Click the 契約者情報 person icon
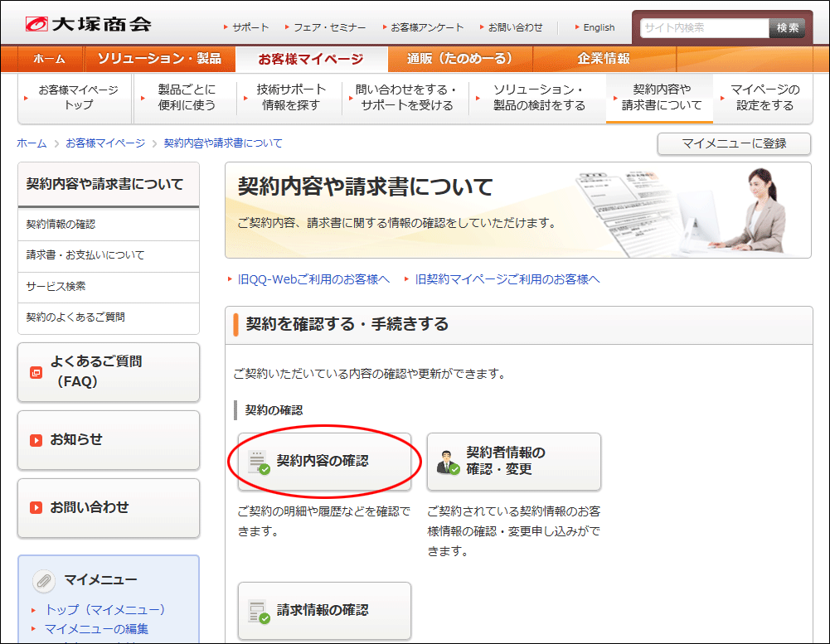 click(448, 462)
